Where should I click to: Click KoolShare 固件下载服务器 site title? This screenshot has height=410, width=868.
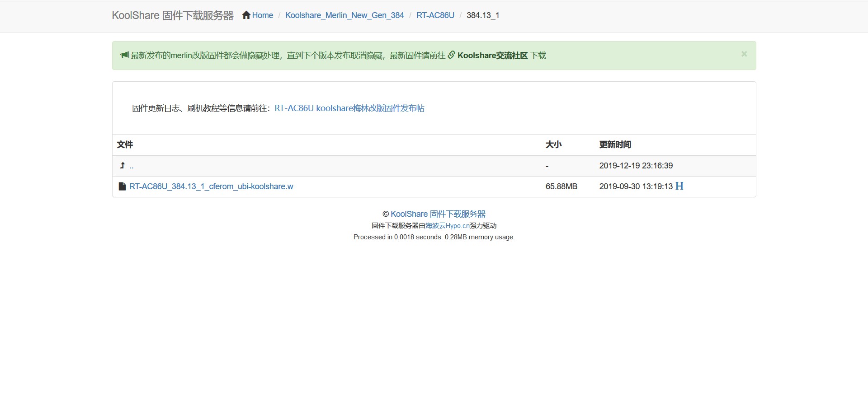[173, 15]
